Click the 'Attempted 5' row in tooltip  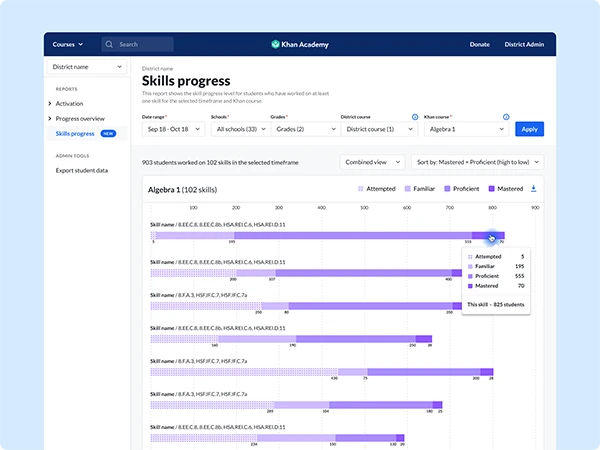(x=496, y=256)
